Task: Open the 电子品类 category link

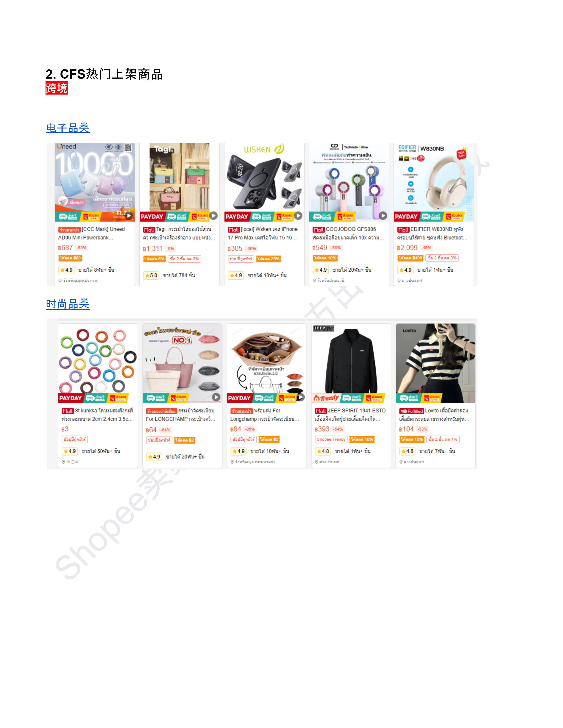Action: pyautogui.click(x=68, y=128)
